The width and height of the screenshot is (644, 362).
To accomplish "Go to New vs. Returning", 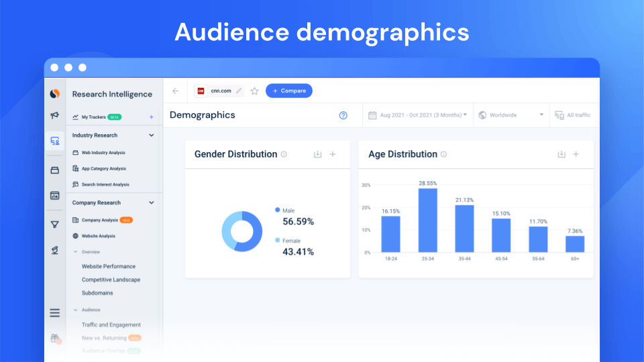I will (104, 338).
